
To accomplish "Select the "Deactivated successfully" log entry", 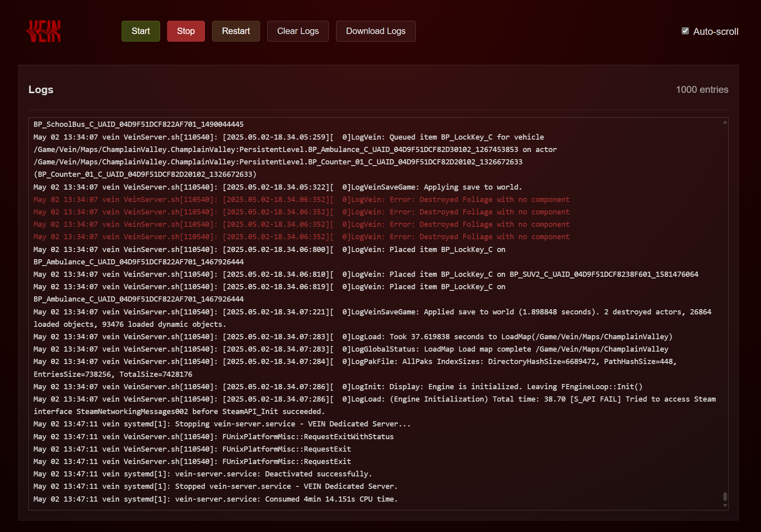I will coord(203,474).
